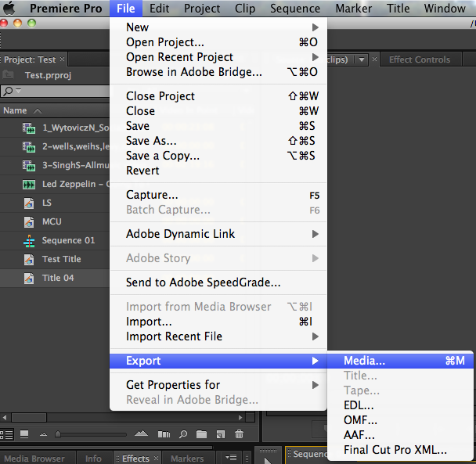
Task: Select Save As... menu item
Action: (218, 141)
